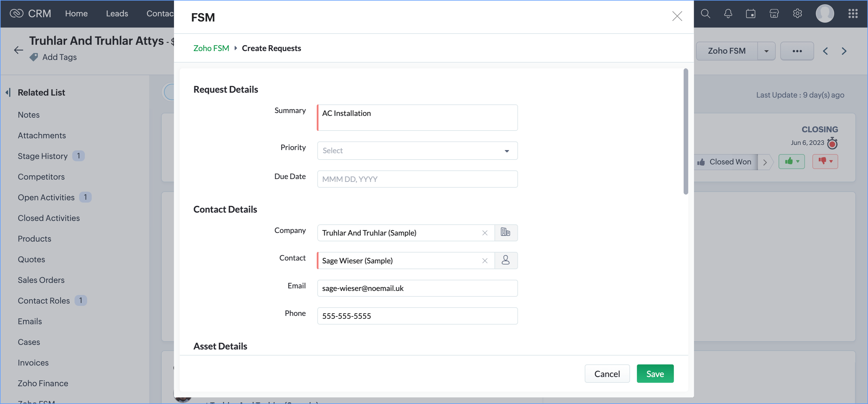Clear the Sage Wieser contact field
The width and height of the screenshot is (868, 404).
pyautogui.click(x=484, y=260)
